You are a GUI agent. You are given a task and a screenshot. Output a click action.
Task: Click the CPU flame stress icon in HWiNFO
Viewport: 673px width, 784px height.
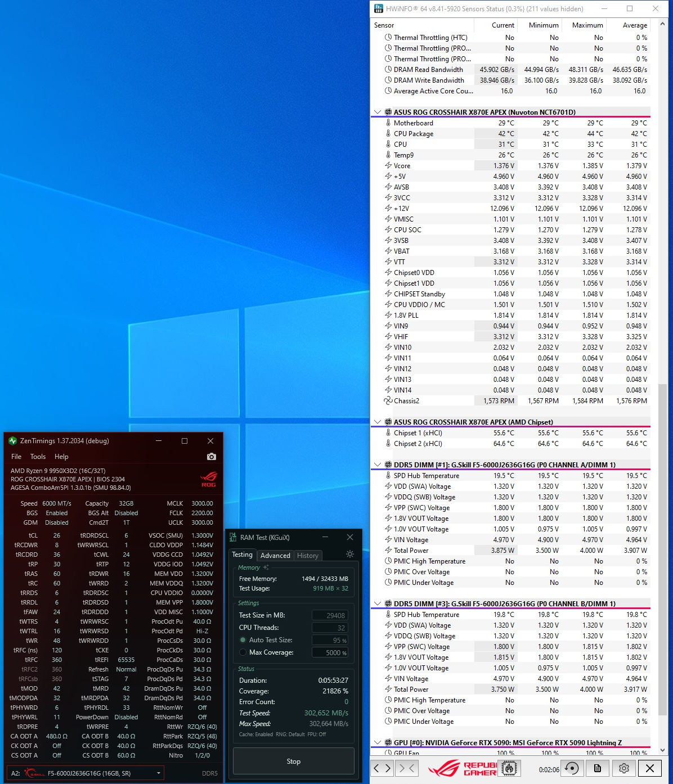[x=509, y=768]
